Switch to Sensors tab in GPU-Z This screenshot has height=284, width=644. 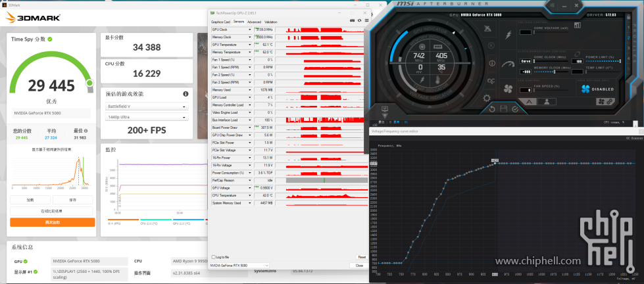click(239, 22)
